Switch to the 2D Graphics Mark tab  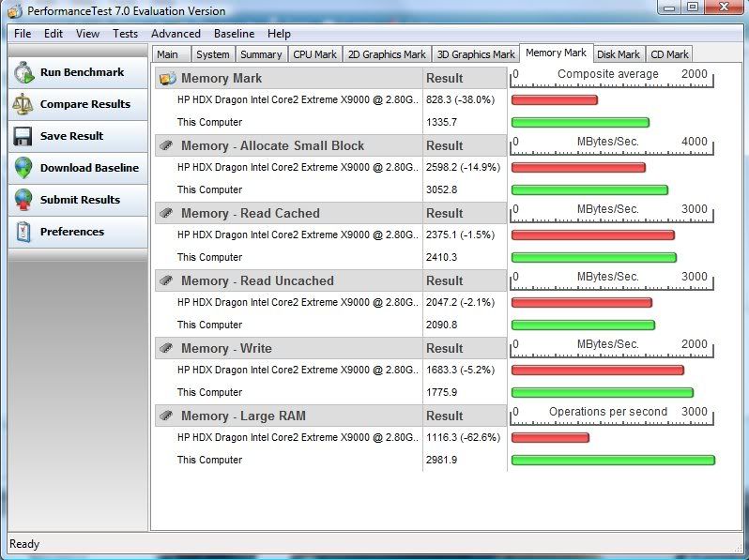click(387, 54)
